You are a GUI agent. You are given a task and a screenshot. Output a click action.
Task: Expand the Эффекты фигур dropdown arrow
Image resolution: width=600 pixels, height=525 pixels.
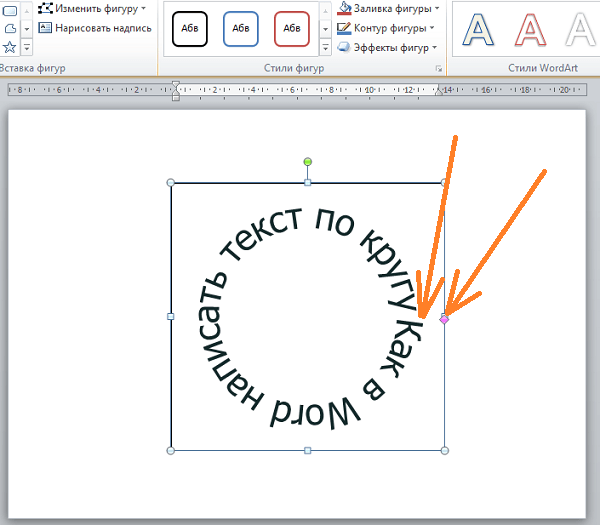pos(434,47)
